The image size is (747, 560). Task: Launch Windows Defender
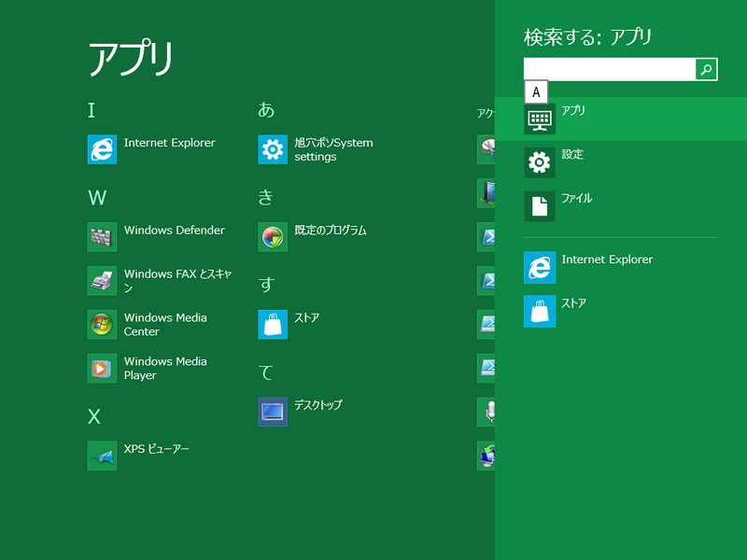pos(102,237)
